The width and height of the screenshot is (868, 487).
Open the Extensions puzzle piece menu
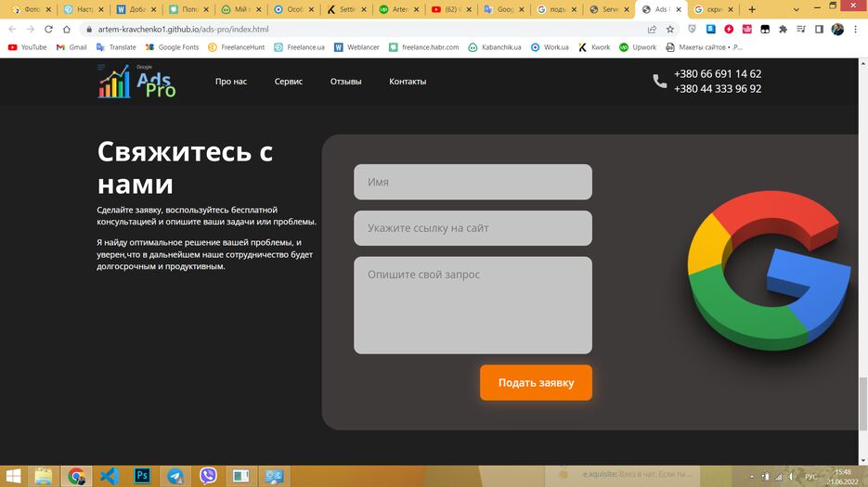[x=783, y=30]
